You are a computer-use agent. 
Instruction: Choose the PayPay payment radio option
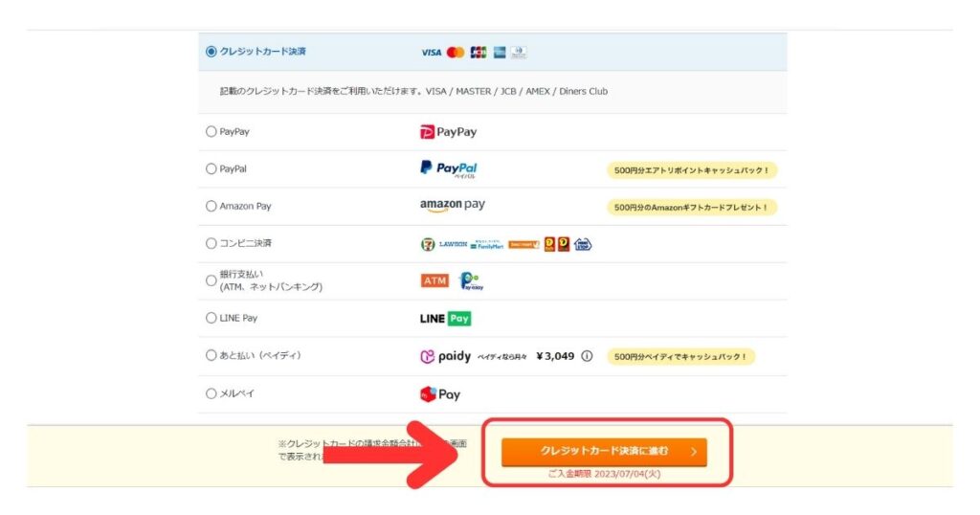[212, 131]
